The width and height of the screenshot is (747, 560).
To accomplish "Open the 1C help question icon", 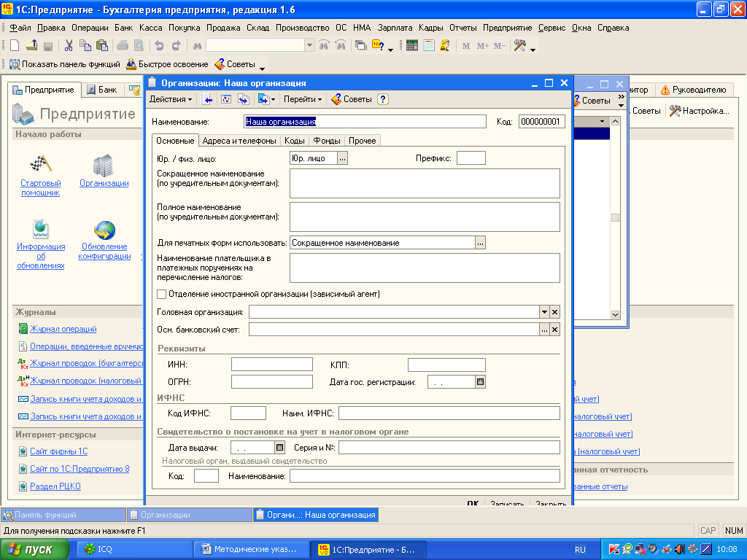I will coord(379,46).
